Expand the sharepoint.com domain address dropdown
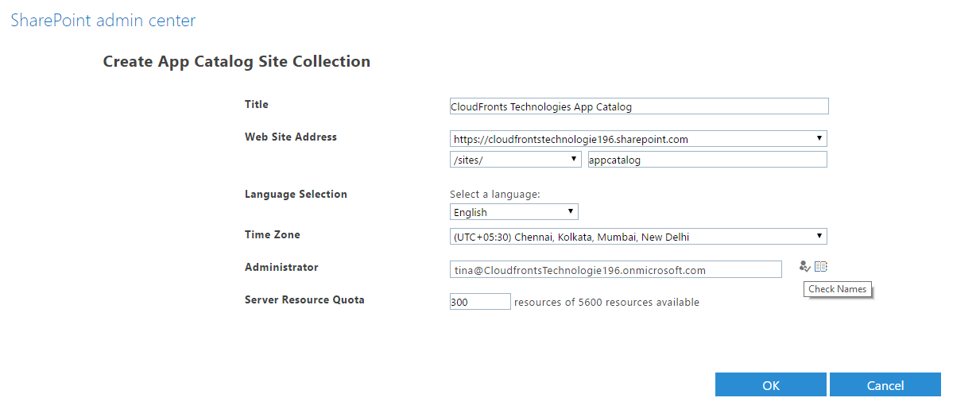The height and width of the screenshot is (417, 980). (638, 139)
